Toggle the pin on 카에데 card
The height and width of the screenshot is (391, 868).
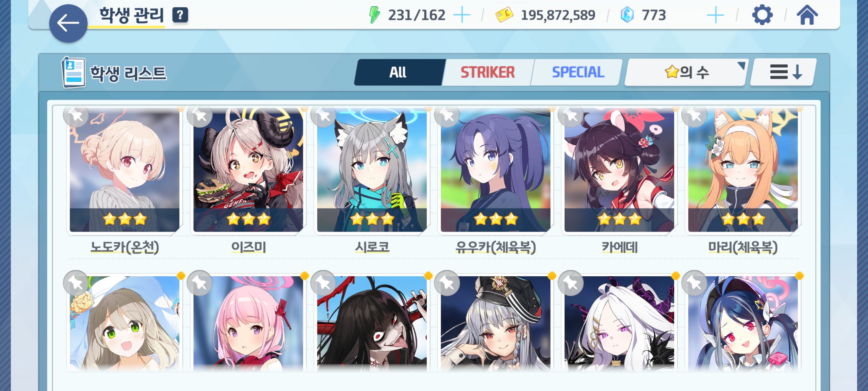(x=571, y=116)
